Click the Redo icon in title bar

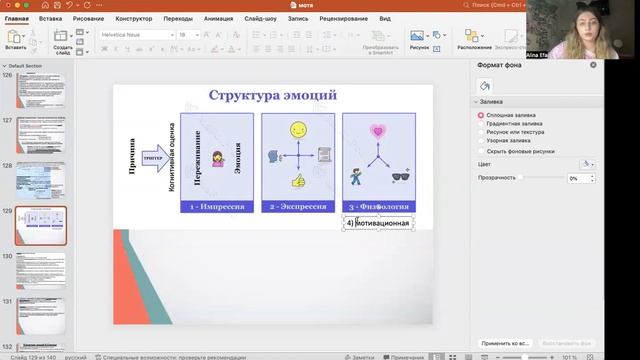(x=87, y=5)
